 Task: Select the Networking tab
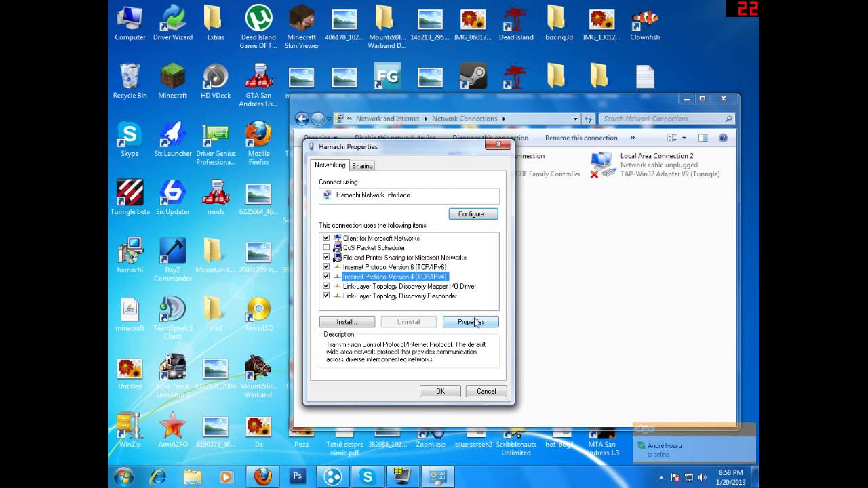pyautogui.click(x=330, y=165)
